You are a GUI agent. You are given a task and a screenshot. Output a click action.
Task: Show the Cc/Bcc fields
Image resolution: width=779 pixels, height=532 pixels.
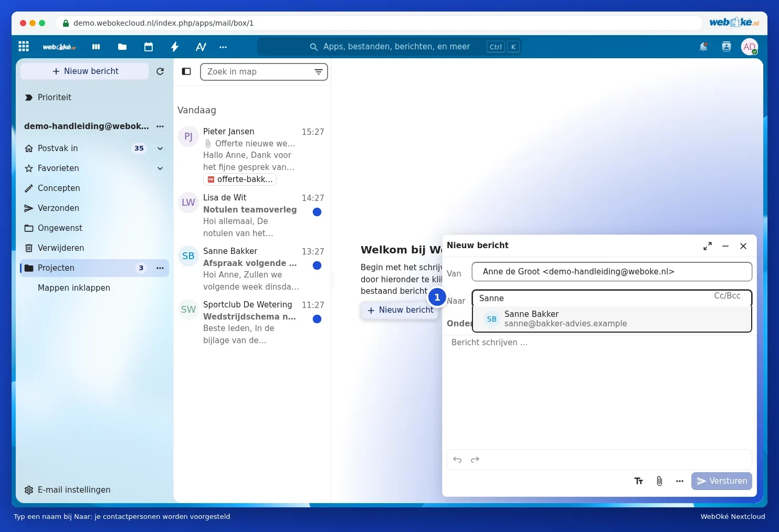click(x=727, y=296)
